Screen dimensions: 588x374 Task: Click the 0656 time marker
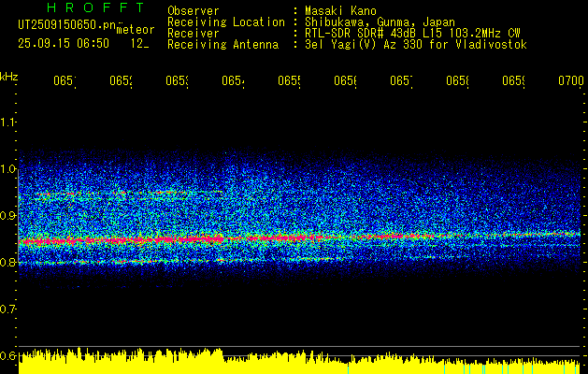pyautogui.click(x=345, y=80)
